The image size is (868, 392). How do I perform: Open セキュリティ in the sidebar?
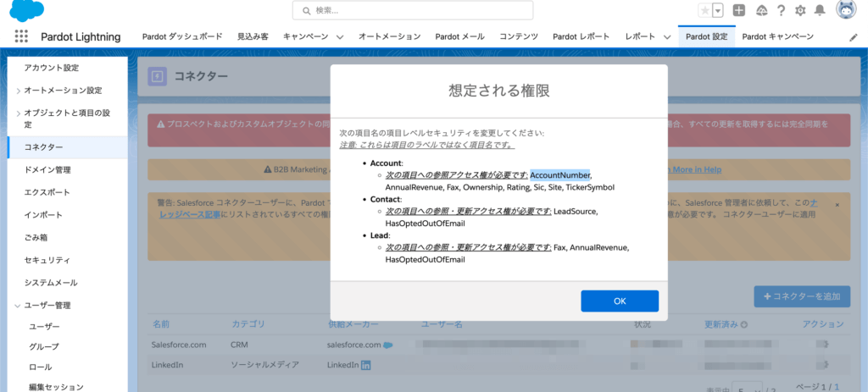pos(47,260)
